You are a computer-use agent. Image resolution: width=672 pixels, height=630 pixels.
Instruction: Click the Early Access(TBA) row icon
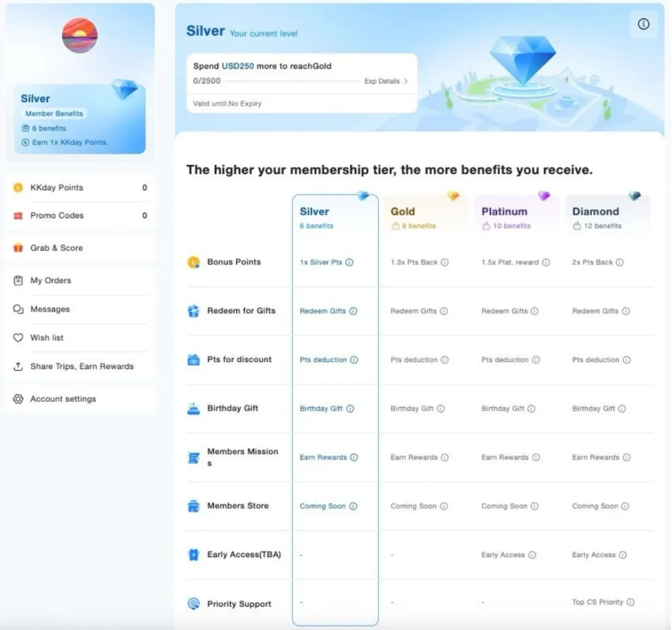(x=194, y=555)
